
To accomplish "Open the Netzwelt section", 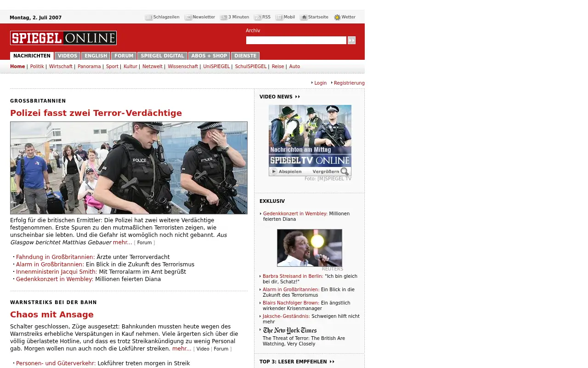I will point(153,67).
